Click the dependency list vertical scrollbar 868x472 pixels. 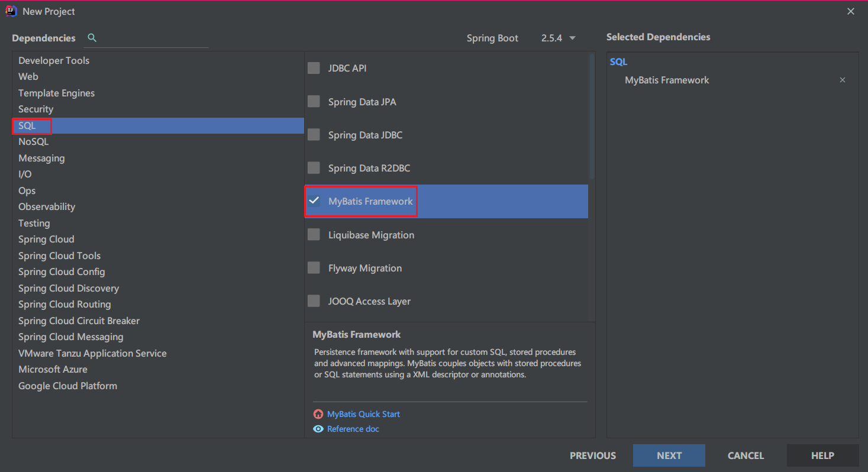click(592, 117)
